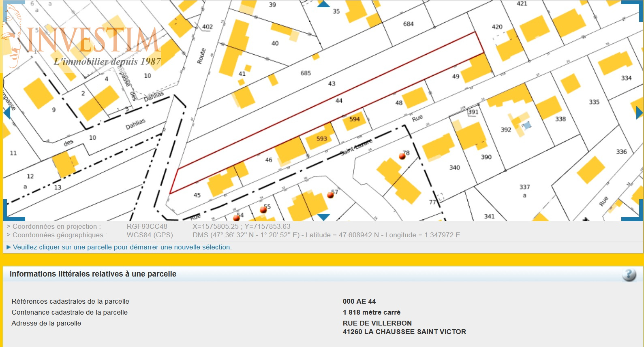Click bottom-left corner bracket of map
This screenshot has height=347, width=644.
[14, 210]
